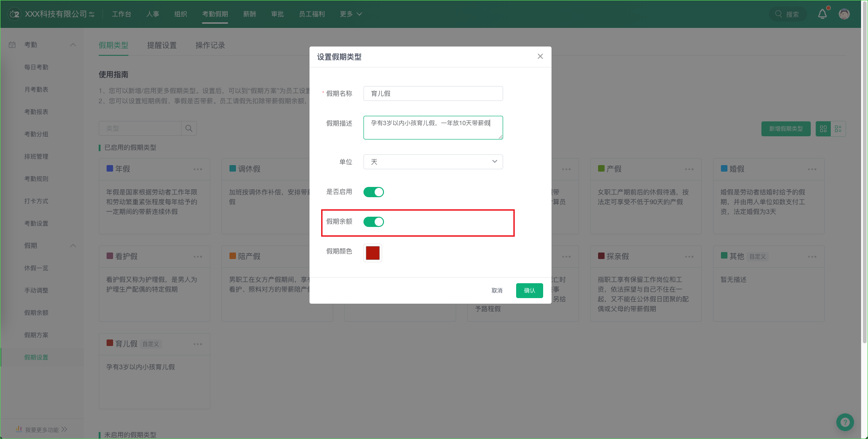Select 假期设置 in sidebar

click(x=36, y=357)
